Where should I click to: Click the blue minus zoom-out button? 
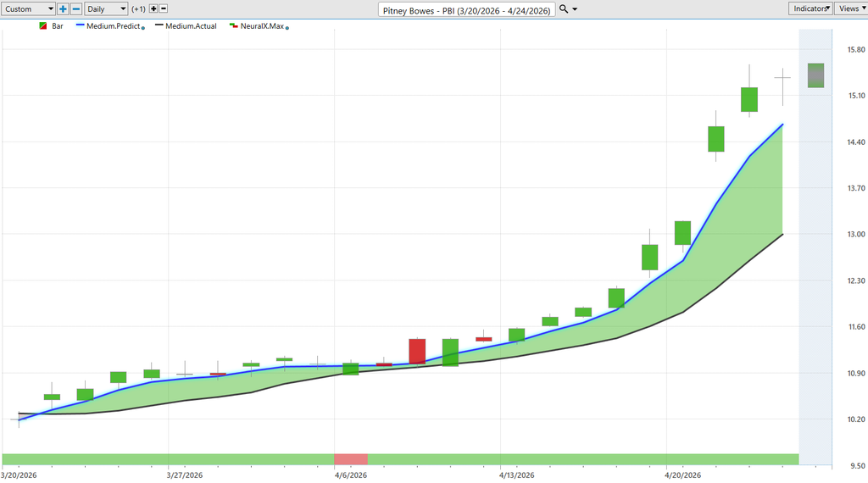click(76, 8)
